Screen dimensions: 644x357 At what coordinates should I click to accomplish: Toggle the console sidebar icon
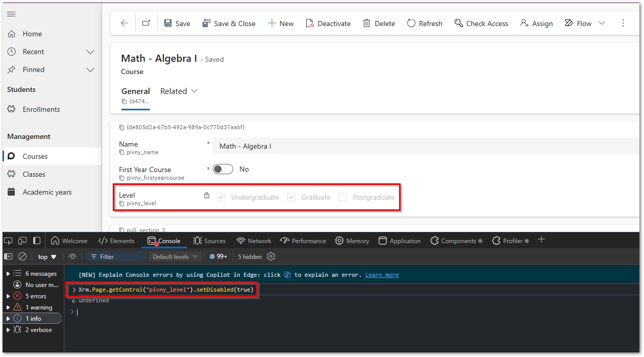tap(8, 256)
